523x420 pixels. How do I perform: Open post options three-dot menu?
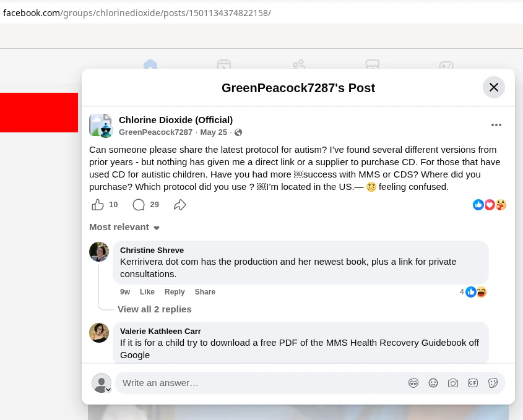coord(496,125)
